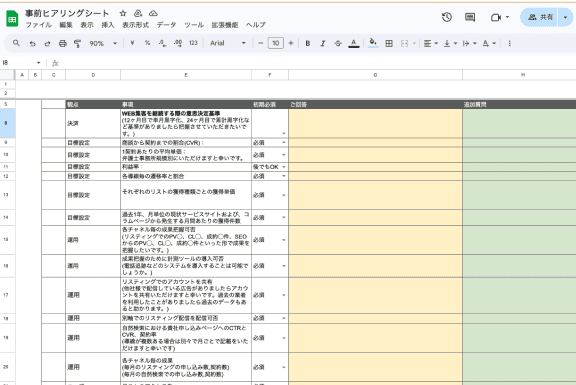Click the merge cells icon
The height and width of the screenshot is (385, 576).
[x=404, y=43]
